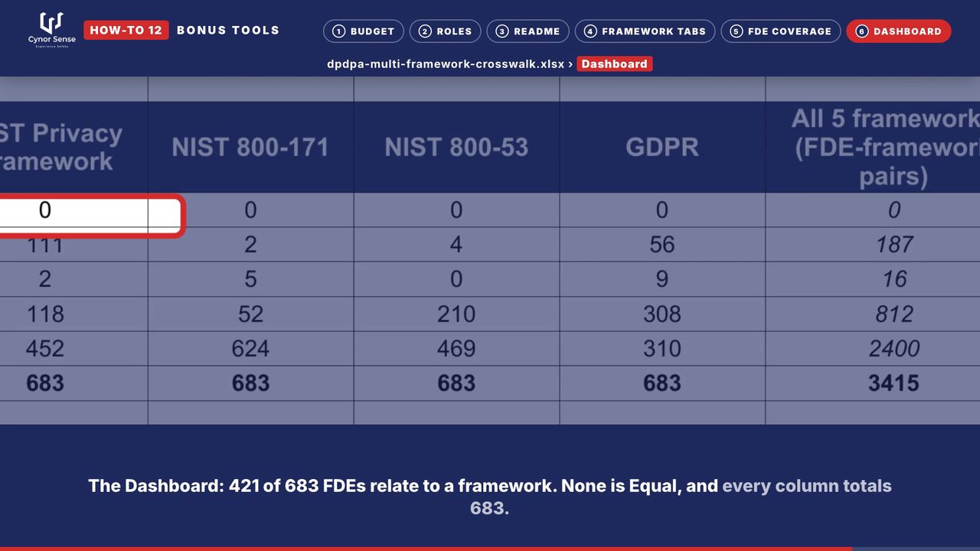Select the NIST 800-53 column header
The height and width of the screenshot is (551, 980).
click(456, 147)
